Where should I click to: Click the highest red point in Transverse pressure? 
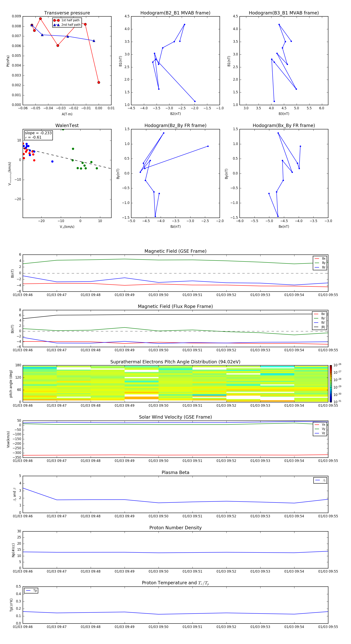[41, 19]
